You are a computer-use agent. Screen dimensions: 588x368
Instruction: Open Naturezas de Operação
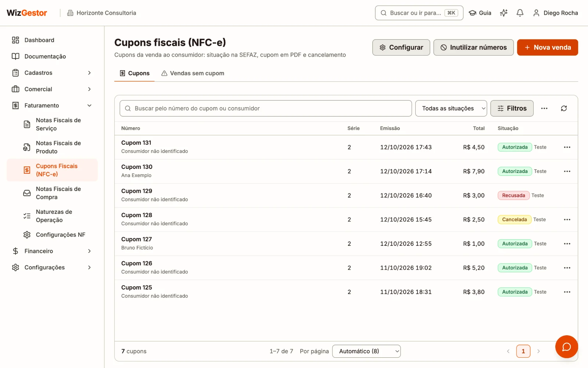point(52,216)
